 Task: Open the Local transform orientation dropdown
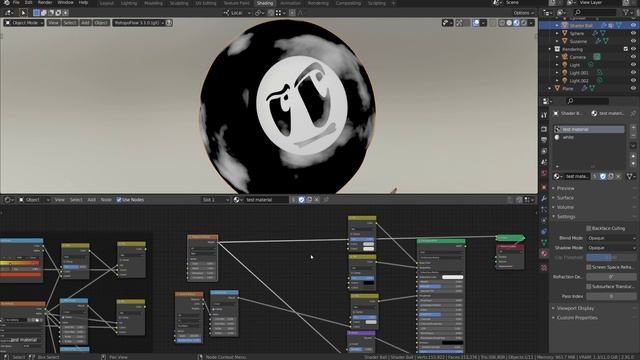pyautogui.click(x=237, y=13)
